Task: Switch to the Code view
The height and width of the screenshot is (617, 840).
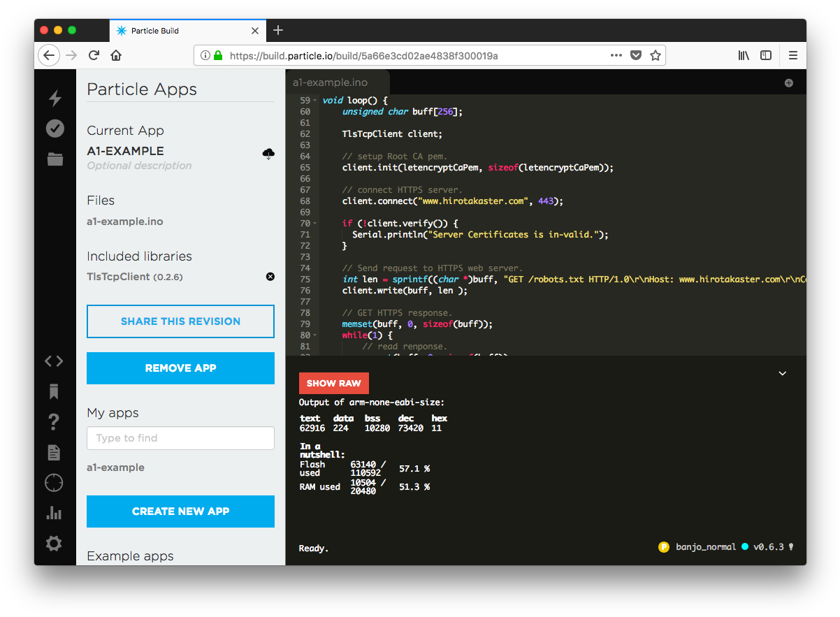Action: click(x=54, y=361)
